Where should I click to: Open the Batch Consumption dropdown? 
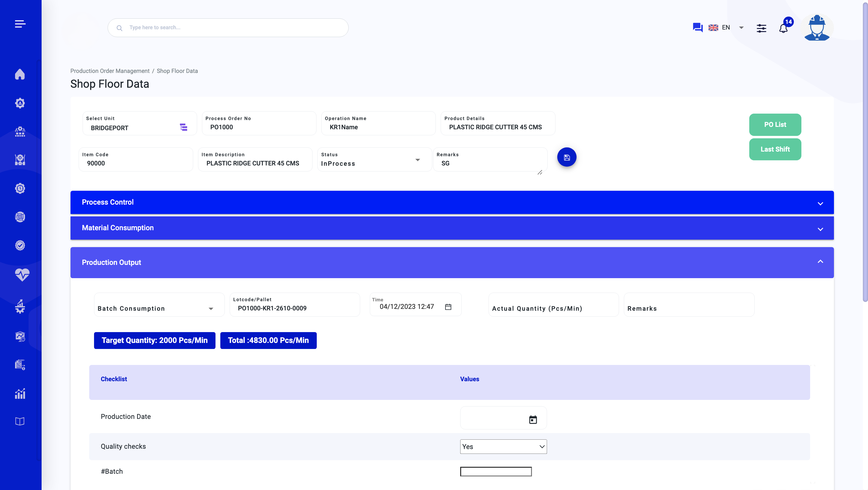(159, 305)
